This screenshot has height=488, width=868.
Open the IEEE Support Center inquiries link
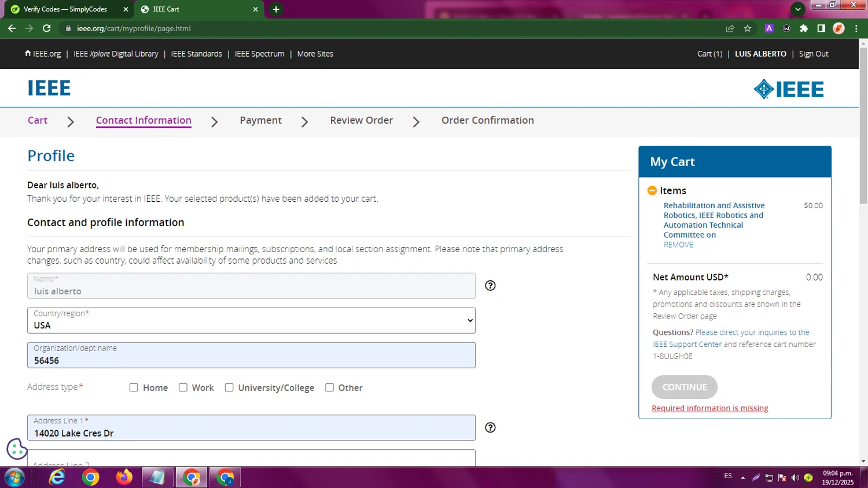[731, 338]
